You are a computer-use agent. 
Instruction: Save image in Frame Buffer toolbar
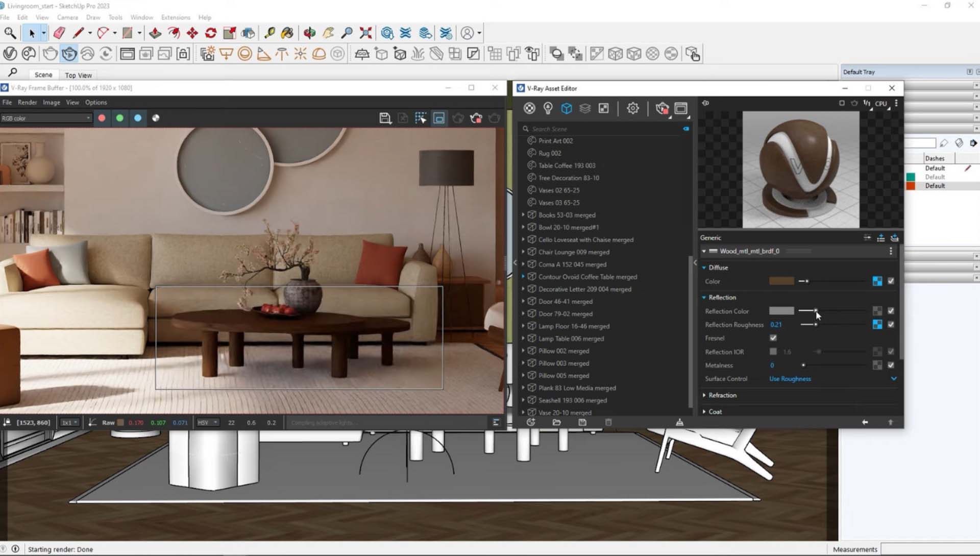pyautogui.click(x=385, y=118)
